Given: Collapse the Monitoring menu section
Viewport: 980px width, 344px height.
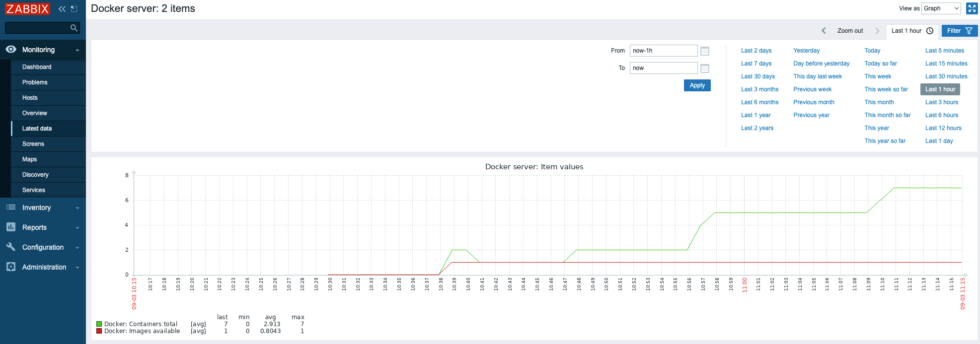Looking at the screenshot, I should pos(77,50).
